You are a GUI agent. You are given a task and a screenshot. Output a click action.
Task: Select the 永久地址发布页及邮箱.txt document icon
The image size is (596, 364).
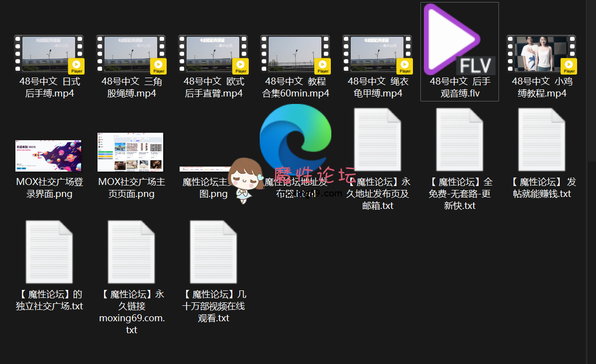[377, 140]
